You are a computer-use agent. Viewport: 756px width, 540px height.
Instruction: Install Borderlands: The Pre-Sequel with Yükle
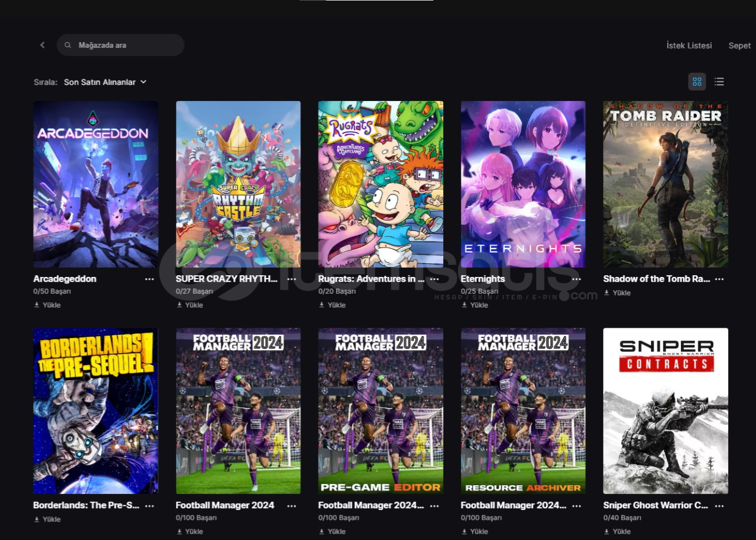coord(47,519)
